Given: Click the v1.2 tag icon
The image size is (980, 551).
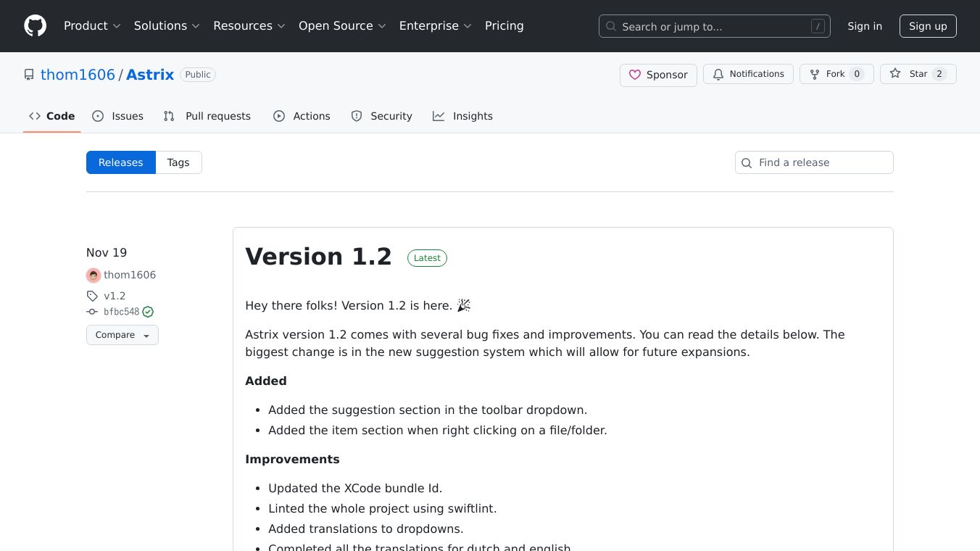Looking at the screenshot, I should click(x=92, y=296).
